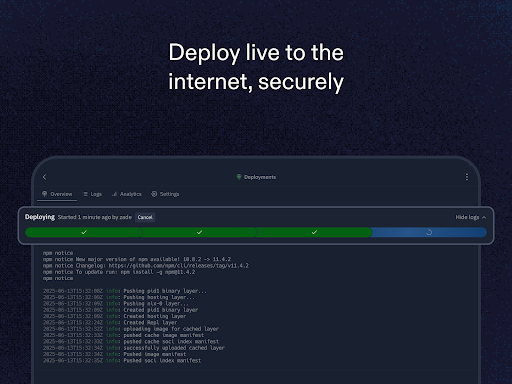Viewport: 512px width, 384px height.
Task: Select the 'Created pid1 binary layer' log line
Action: point(120,310)
